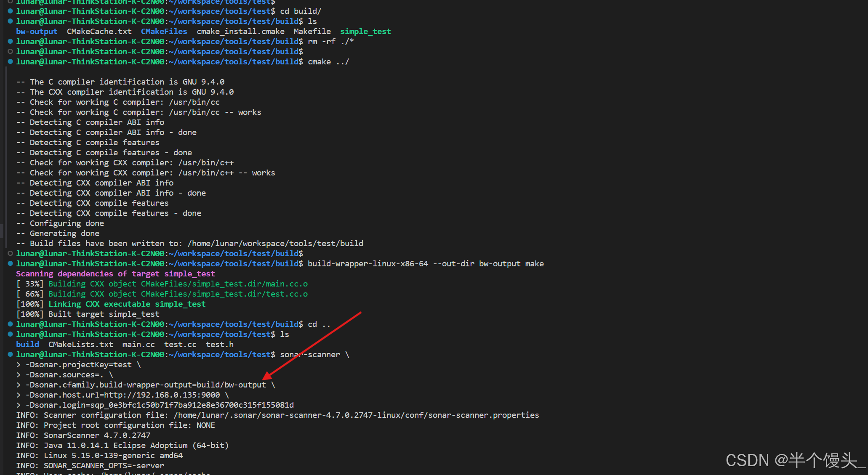Click the blue dot beside the sonar-scanner command
The height and width of the screenshot is (475, 868).
coord(10,355)
